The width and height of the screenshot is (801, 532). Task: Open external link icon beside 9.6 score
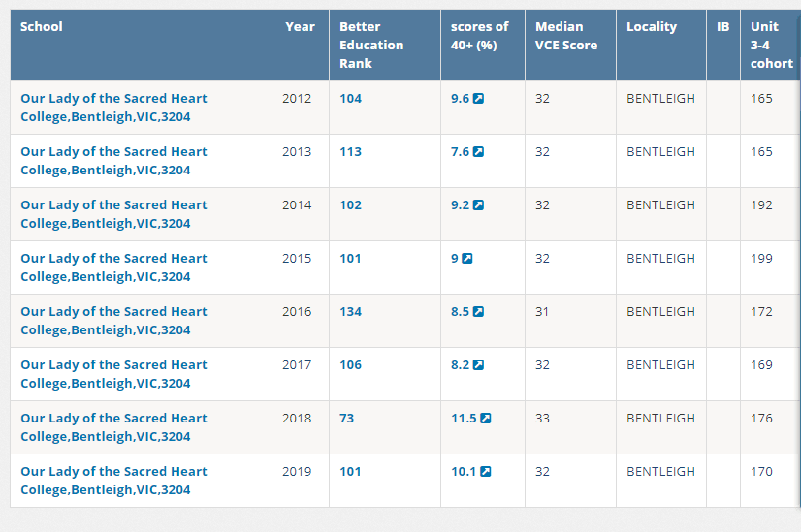478,99
